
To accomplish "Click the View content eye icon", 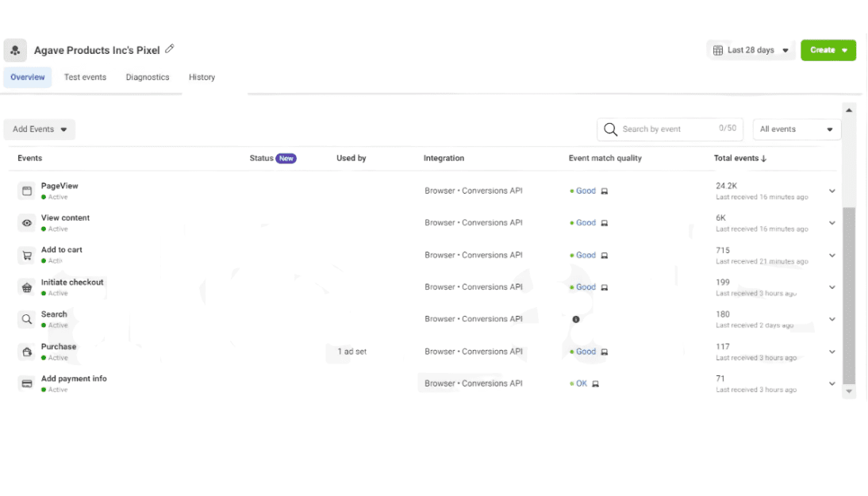I will click(x=27, y=223).
